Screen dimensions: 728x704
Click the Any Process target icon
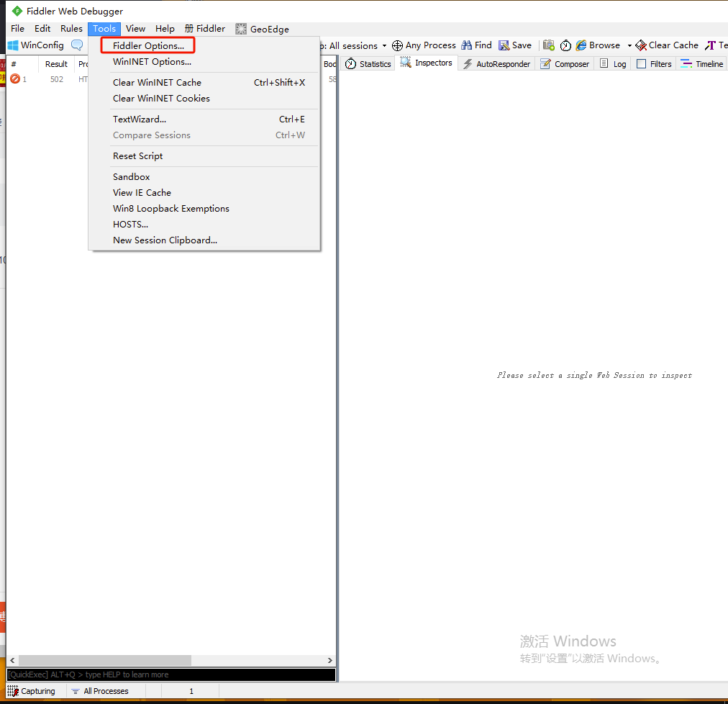397,45
